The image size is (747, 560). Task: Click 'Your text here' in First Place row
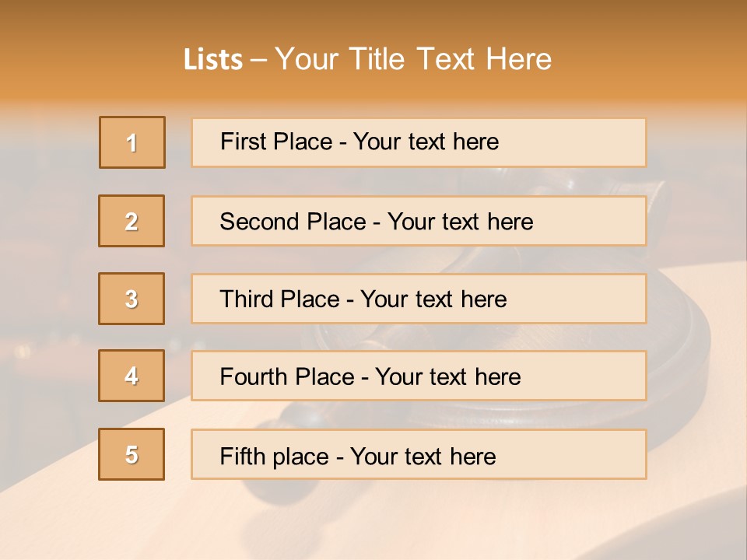pyautogui.click(x=426, y=142)
